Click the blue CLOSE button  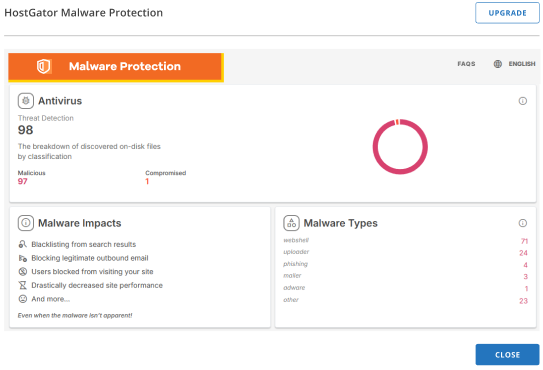pyautogui.click(x=507, y=354)
